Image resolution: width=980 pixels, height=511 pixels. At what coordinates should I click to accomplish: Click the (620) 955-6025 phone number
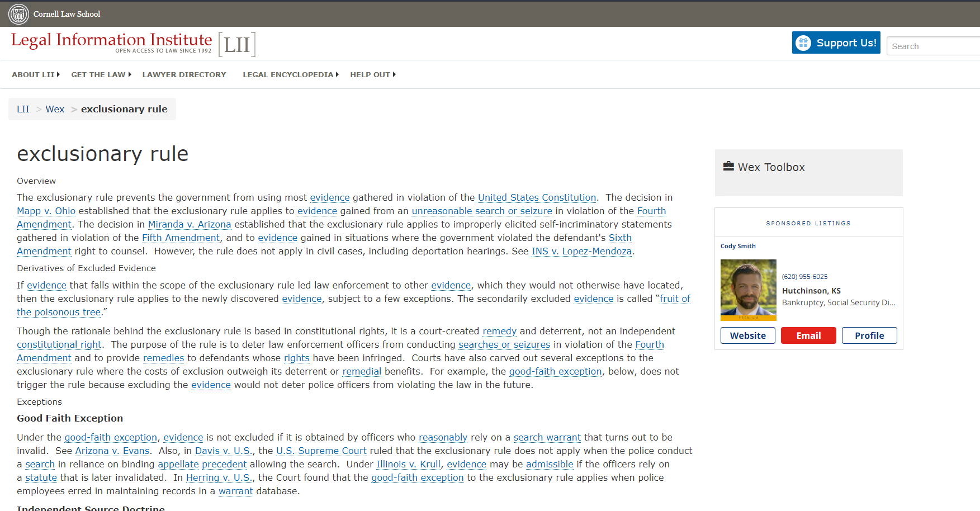(x=804, y=277)
